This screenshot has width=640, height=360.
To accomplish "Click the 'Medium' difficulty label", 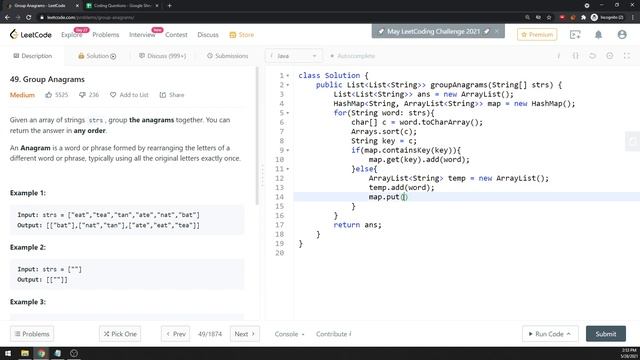I will click(22, 95).
